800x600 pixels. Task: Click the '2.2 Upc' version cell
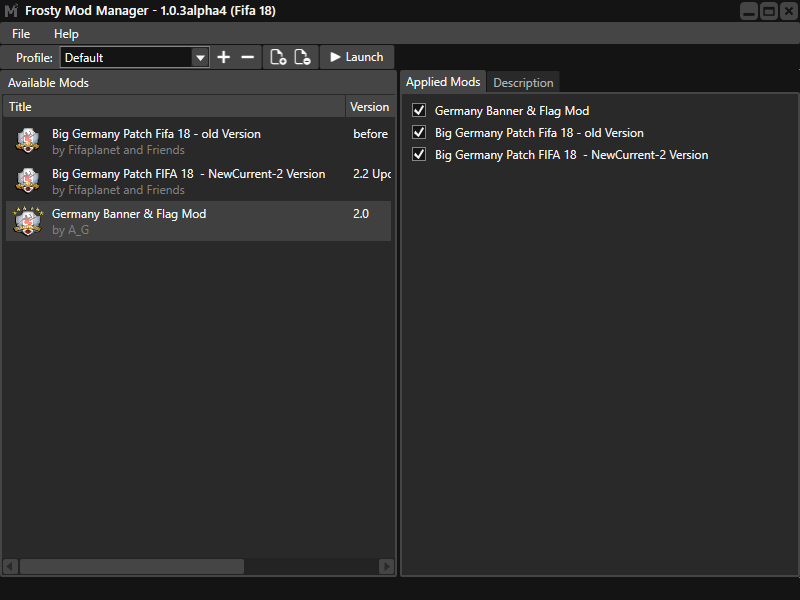coord(372,174)
